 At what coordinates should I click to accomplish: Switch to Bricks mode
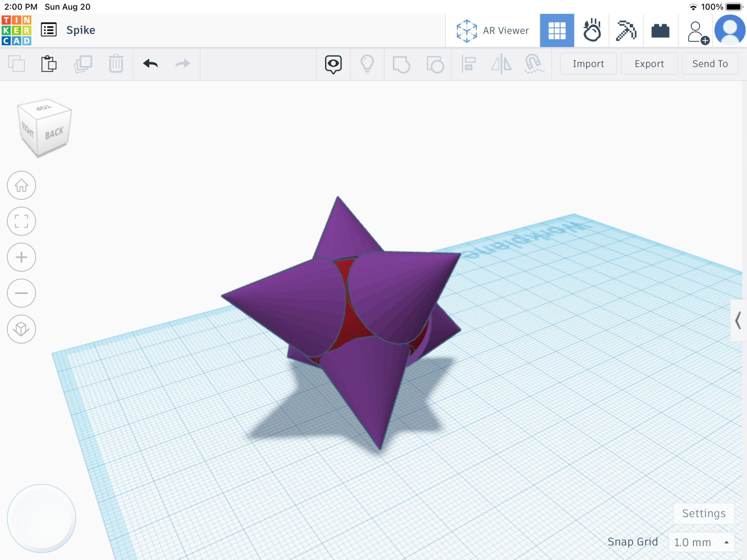(660, 31)
